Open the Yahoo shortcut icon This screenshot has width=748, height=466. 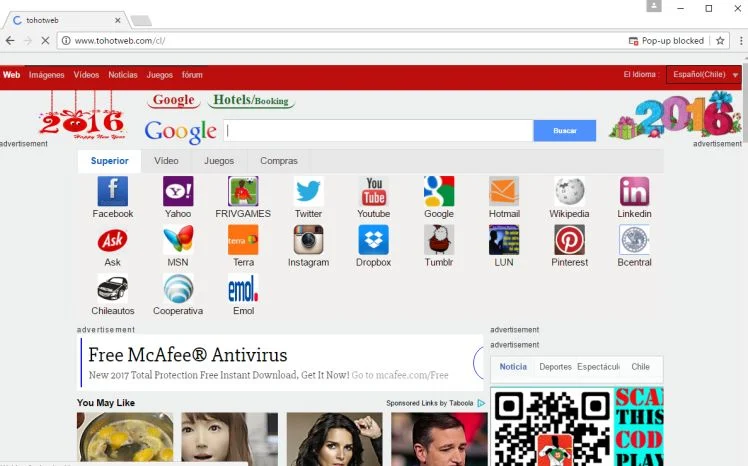[x=178, y=191]
